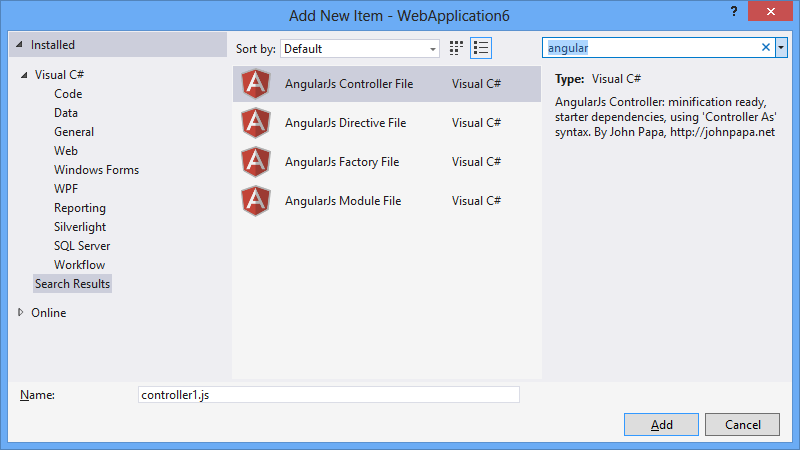Click Visual C# in the Module File row

[x=477, y=201]
